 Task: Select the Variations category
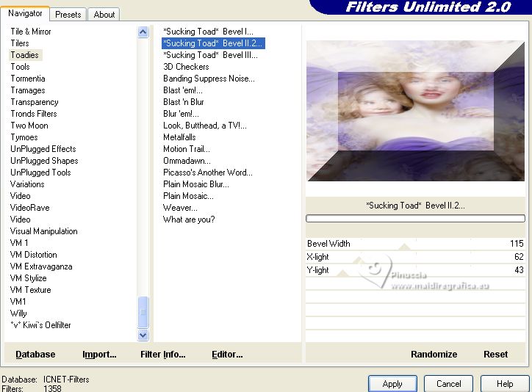coord(27,184)
